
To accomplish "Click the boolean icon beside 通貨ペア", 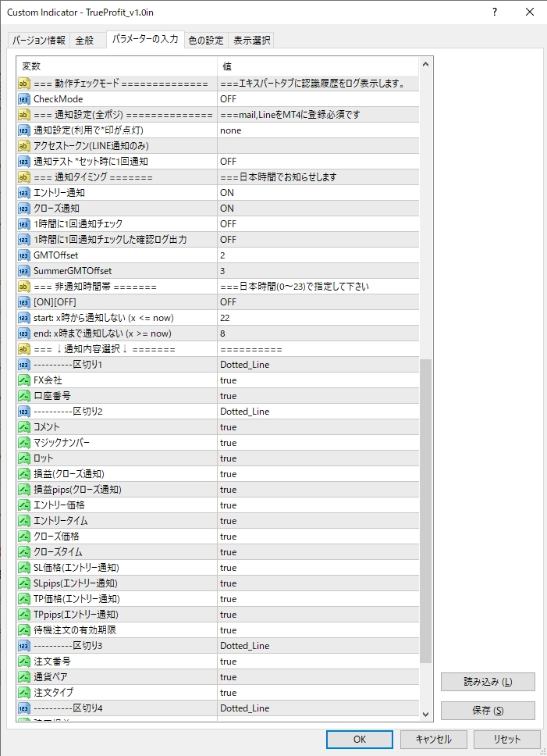I will point(24,677).
